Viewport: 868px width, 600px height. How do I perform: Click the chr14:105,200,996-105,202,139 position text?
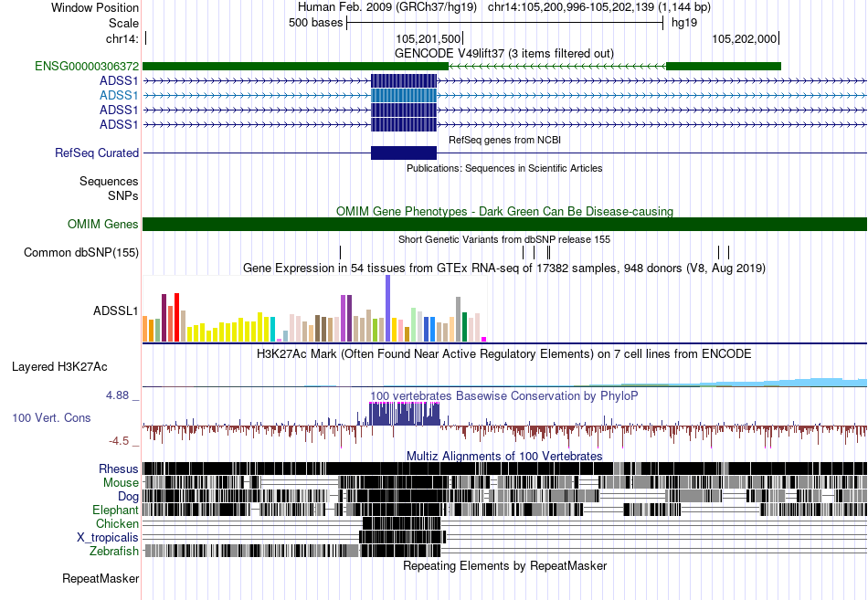coord(599,7)
